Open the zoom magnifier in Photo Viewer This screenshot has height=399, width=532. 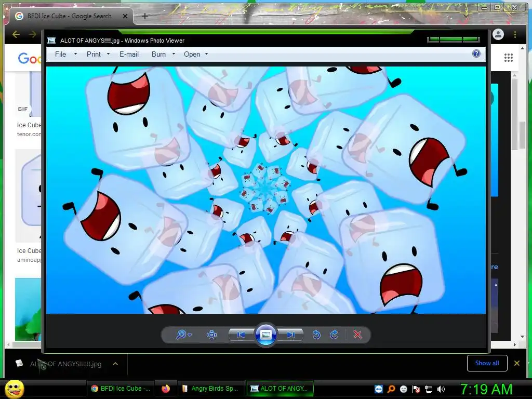(181, 335)
